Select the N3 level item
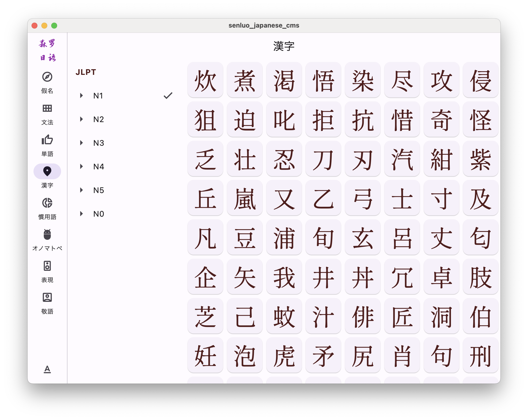The height and width of the screenshot is (420, 528). click(x=99, y=143)
